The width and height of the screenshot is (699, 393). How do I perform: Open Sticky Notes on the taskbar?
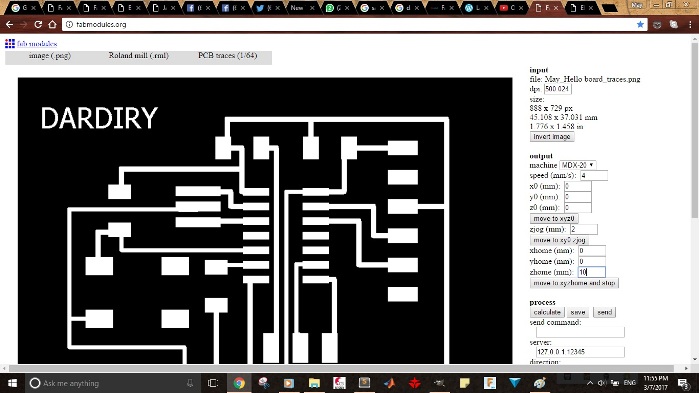(x=465, y=383)
